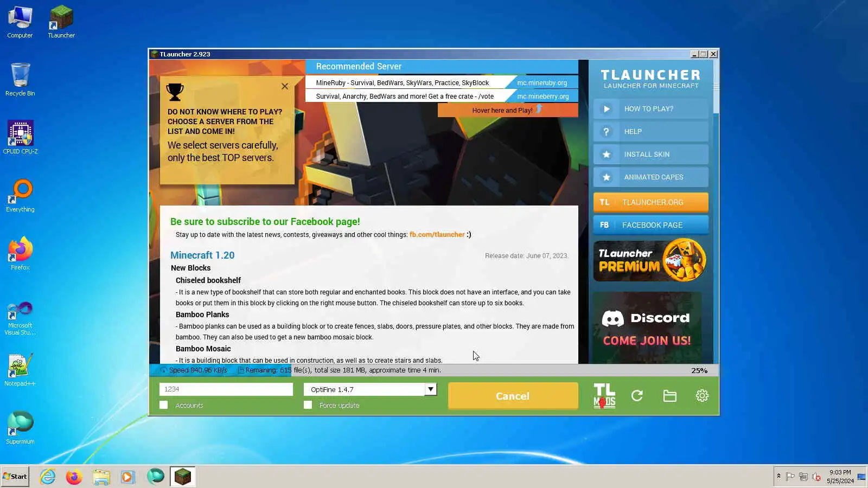This screenshot has width=868, height=488.
Task: Select the Firefox desktop shortcut
Action: coord(20,254)
